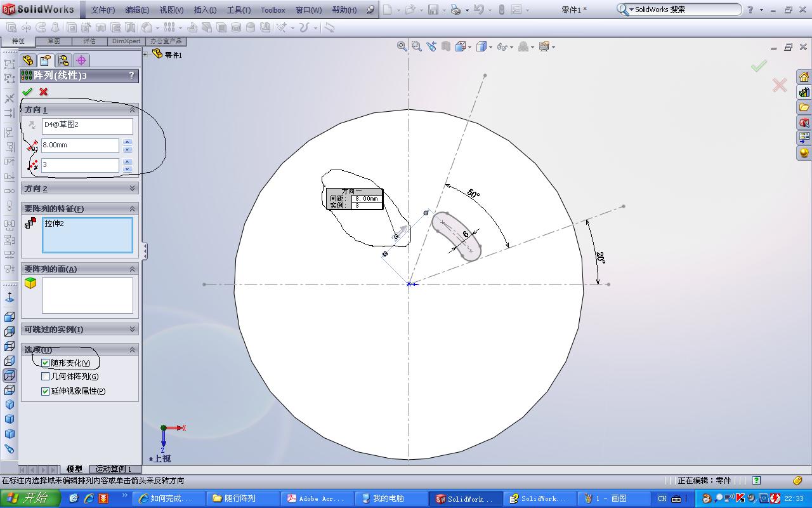Cancel the linear pattern with red X

(43, 91)
